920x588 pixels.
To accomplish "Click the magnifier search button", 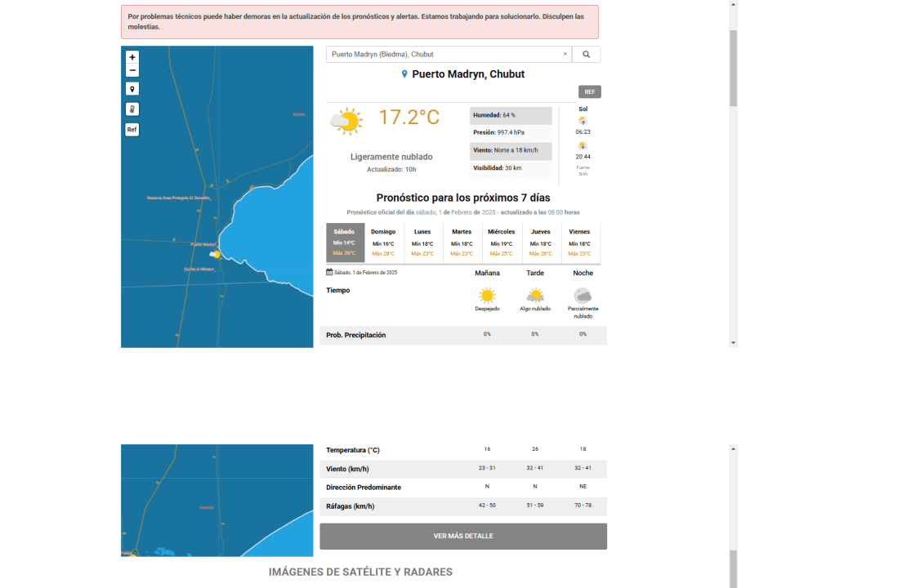I will point(586,55).
